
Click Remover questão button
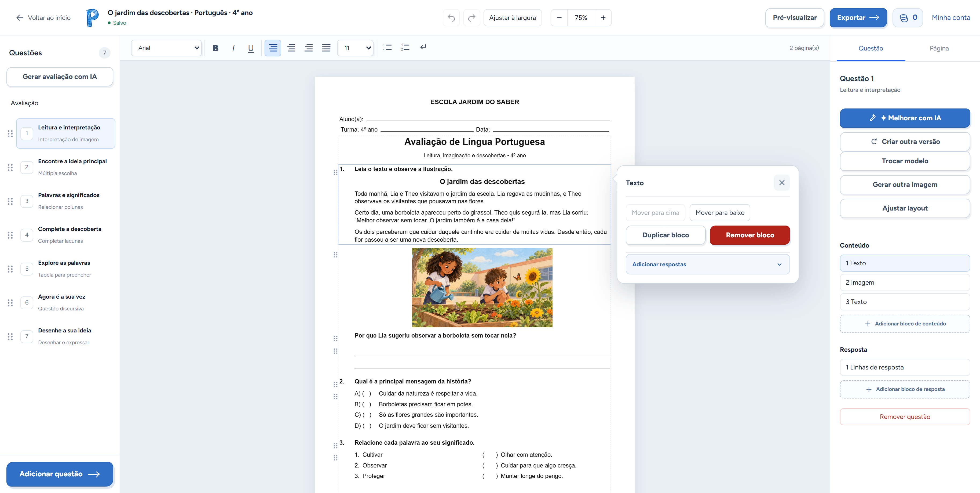(x=905, y=416)
